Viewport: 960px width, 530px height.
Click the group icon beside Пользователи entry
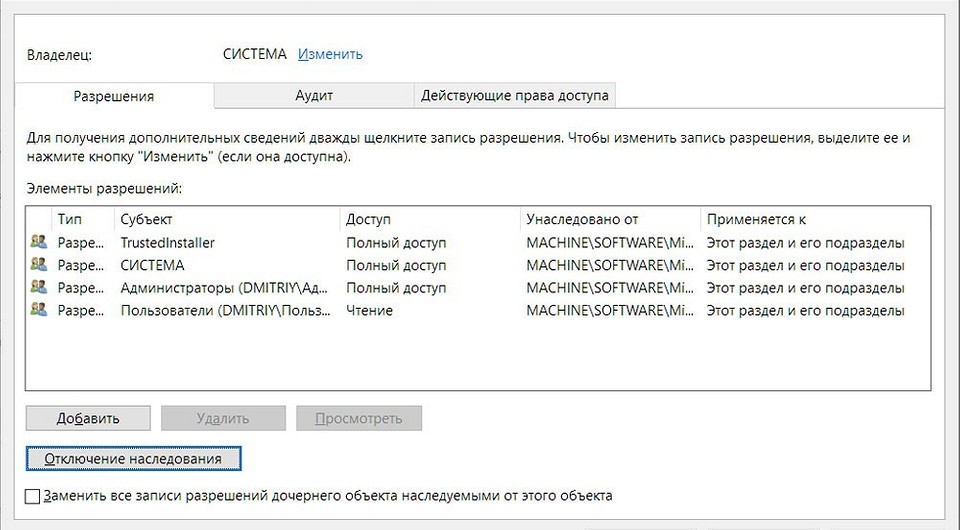pyautogui.click(x=39, y=310)
